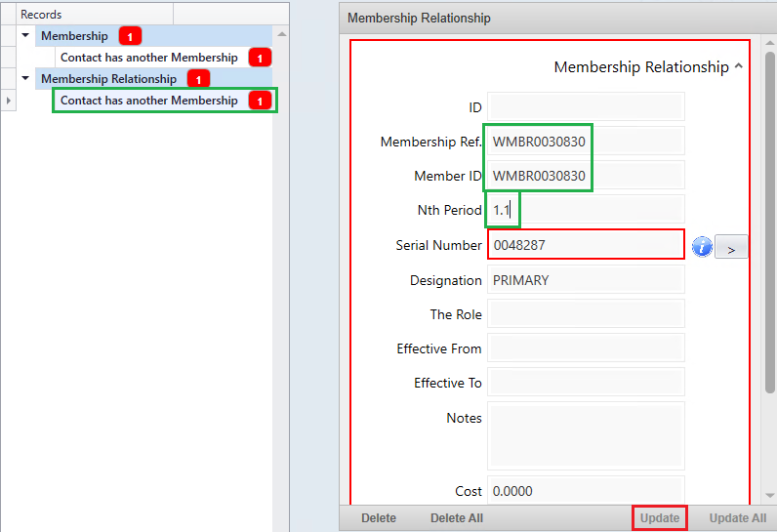Click the Records column header
Screen dimensions: 777x532
click(x=95, y=15)
